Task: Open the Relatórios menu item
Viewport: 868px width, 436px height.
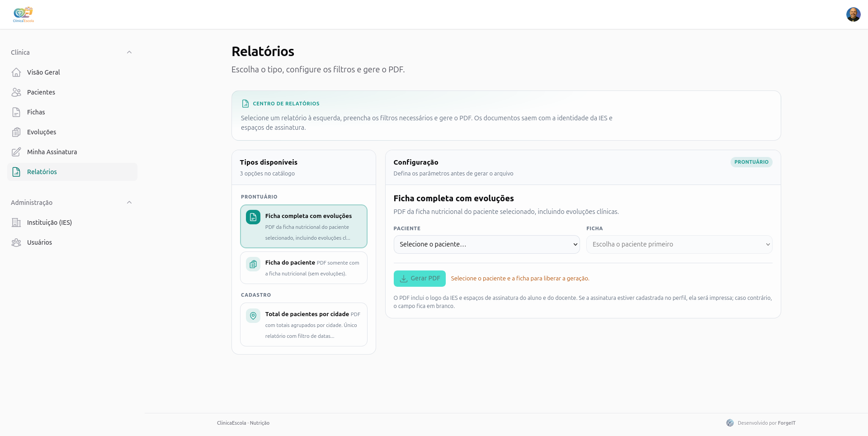Action: [x=72, y=172]
